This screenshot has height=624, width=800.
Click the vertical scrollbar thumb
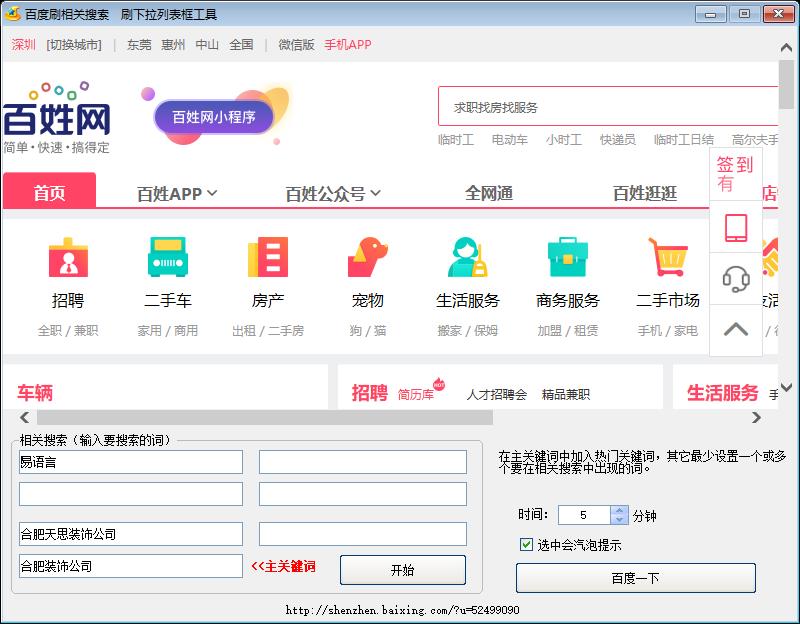[x=787, y=84]
